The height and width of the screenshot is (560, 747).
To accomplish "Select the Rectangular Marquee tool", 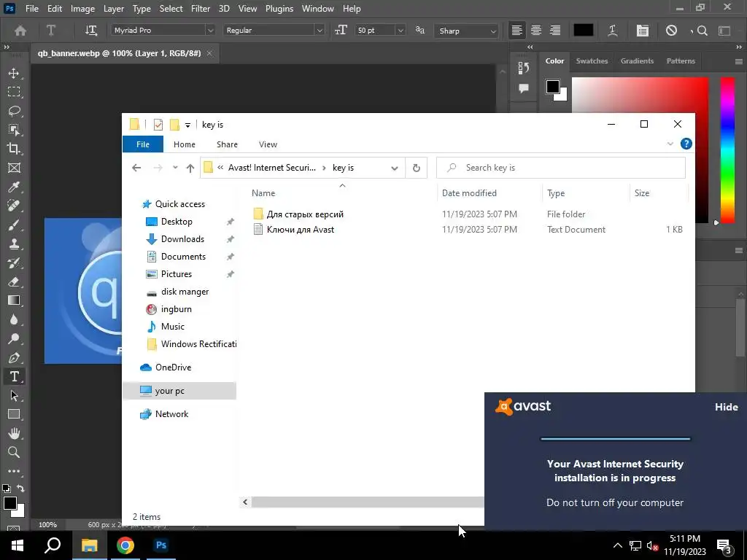I will [14, 92].
